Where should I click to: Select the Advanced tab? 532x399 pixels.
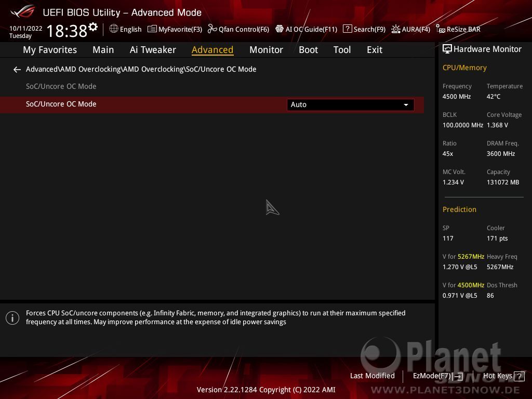(x=212, y=50)
